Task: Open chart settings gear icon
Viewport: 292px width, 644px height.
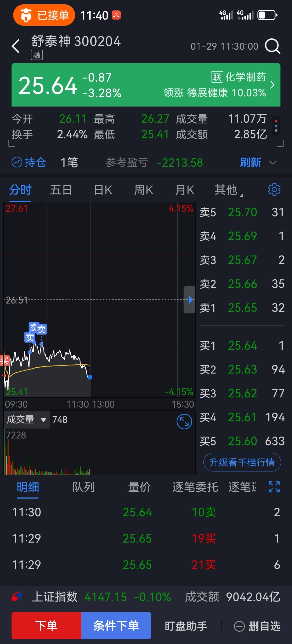Action: pyautogui.click(x=274, y=190)
